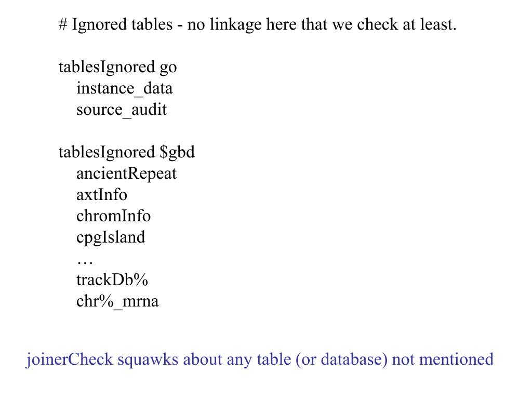Select the 'tablesIgnored $gbd' line
The height and width of the screenshot is (399, 532).
coord(127,152)
